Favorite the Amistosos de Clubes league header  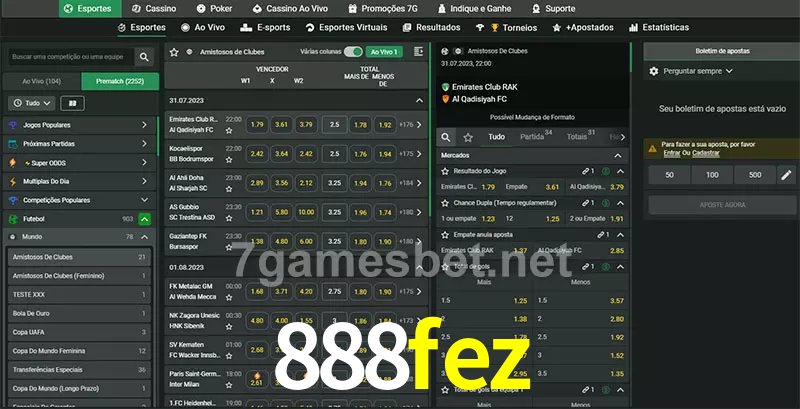click(x=174, y=52)
